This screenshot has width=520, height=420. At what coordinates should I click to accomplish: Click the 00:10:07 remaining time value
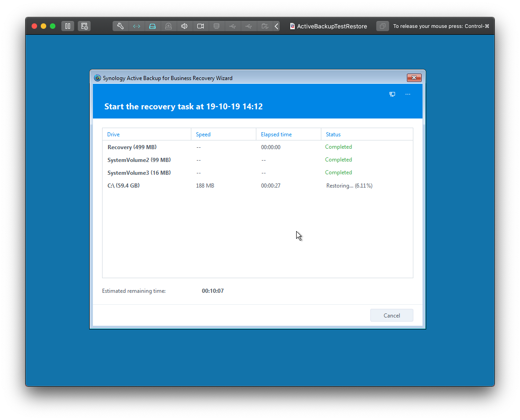click(x=212, y=291)
